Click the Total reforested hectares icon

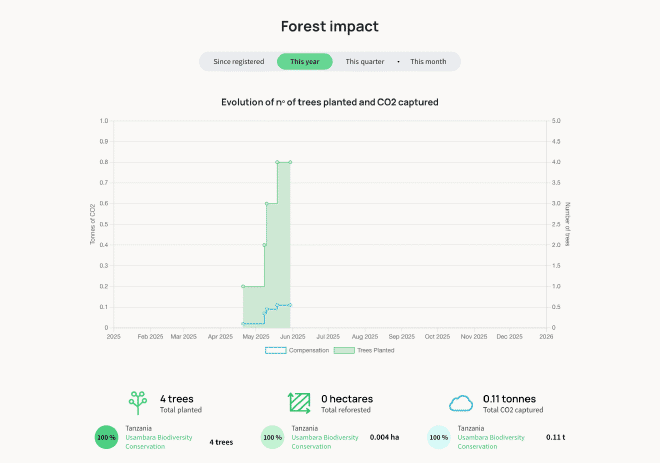click(299, 403)
